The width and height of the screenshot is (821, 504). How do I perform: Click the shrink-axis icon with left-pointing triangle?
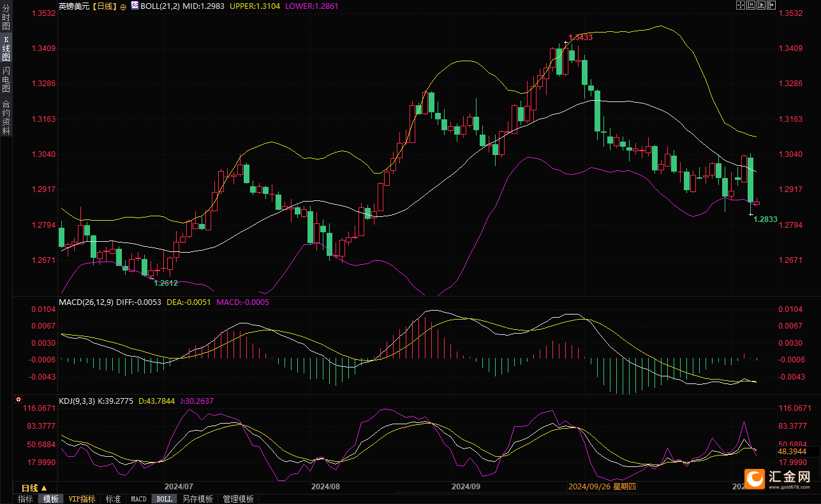(751, 5)
